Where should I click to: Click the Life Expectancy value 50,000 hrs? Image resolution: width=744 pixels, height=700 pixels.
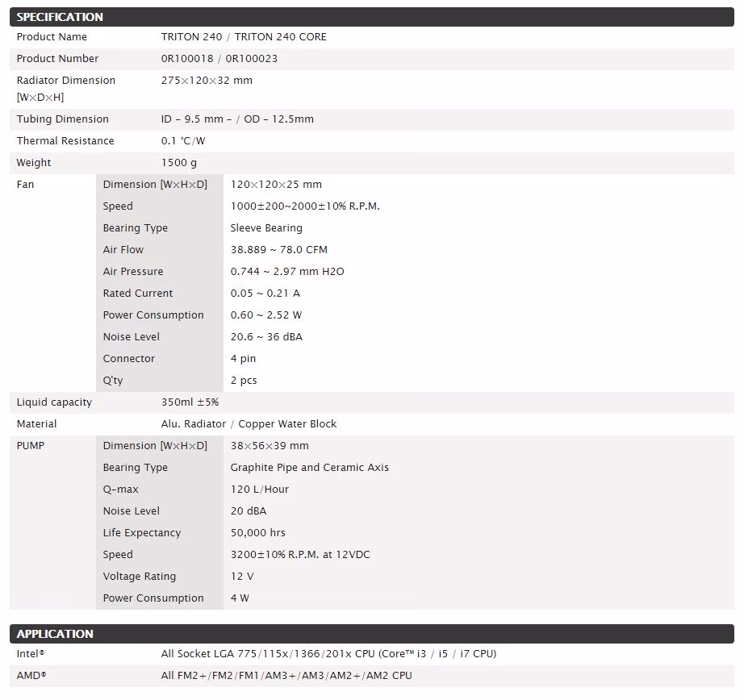(x=258, y=533)
